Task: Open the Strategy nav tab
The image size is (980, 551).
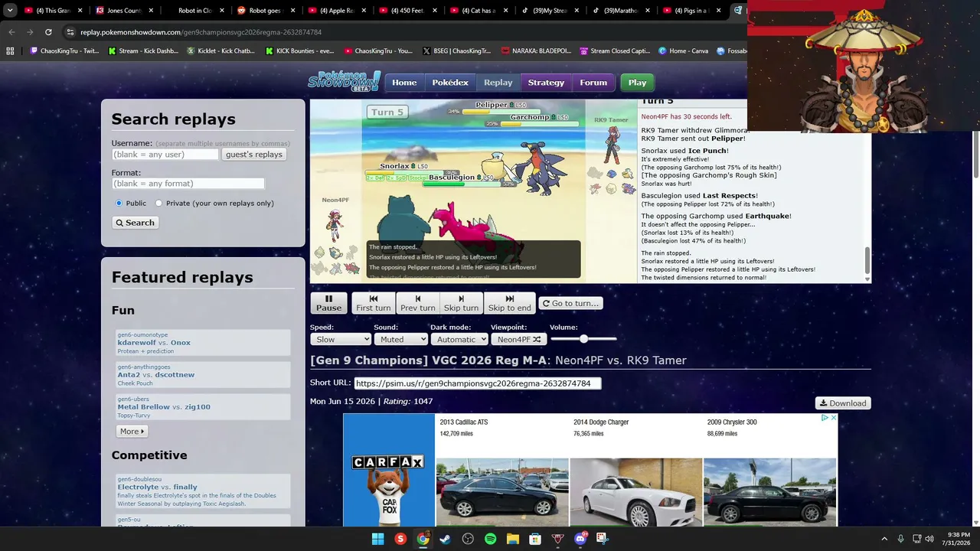Action: click(546, 83)
